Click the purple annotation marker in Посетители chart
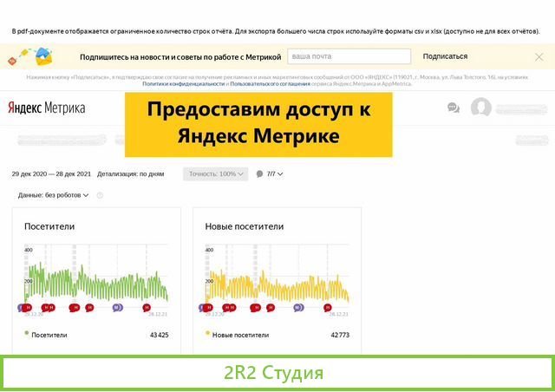 [118, 307]
